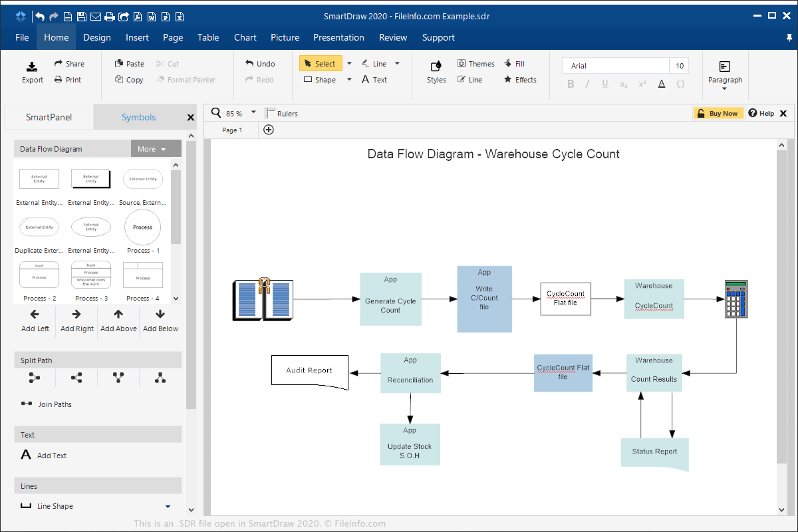The height and width of the screenshot is (532, 798).
Task: Open the Review ribbon tab
Action: coord(393,37)
